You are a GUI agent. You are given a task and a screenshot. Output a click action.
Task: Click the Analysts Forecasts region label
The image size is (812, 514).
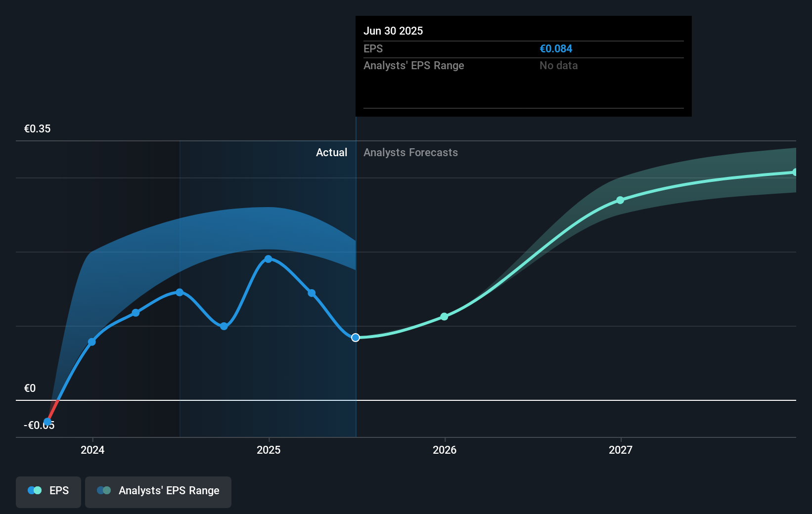point(410,152)
